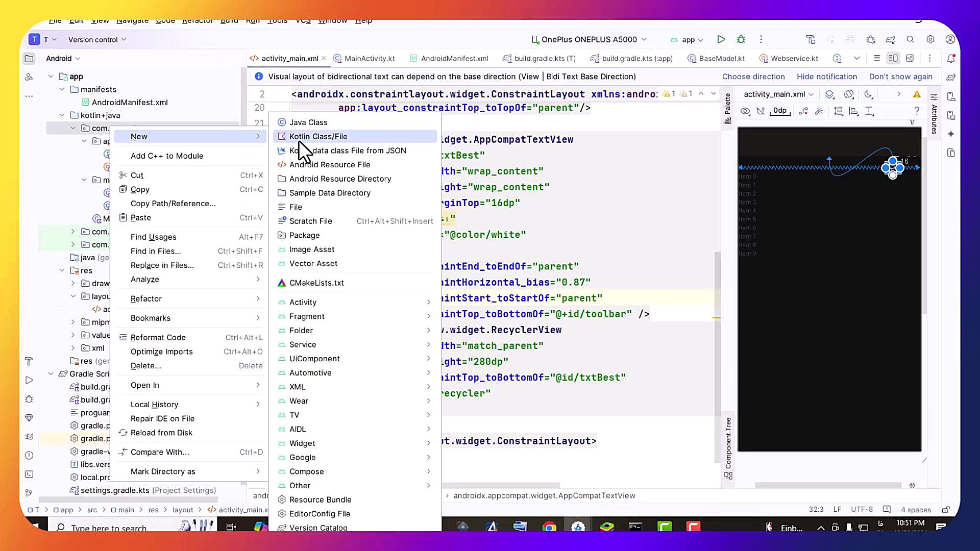Collapse the manifests folder in project tree
The width and height of the screenshot is (980, 551).
click(62, 89)
